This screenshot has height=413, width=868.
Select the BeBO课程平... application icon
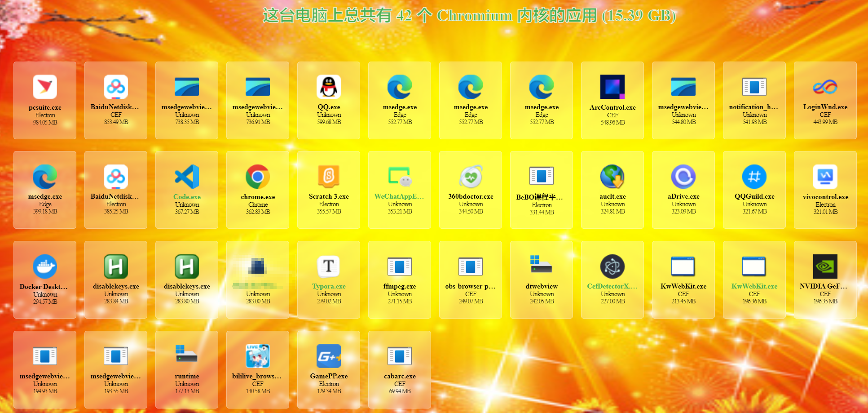(542, 176)
